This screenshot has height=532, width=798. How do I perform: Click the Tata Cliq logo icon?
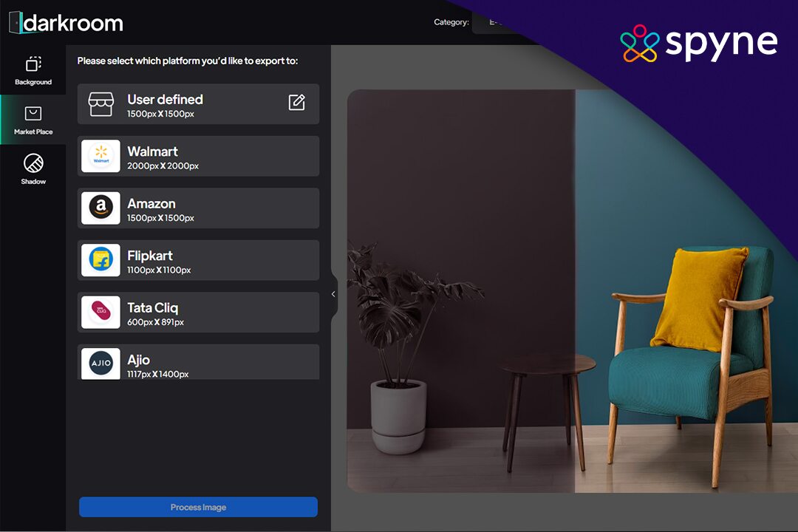pyautogui.click(x=100, y=312)
